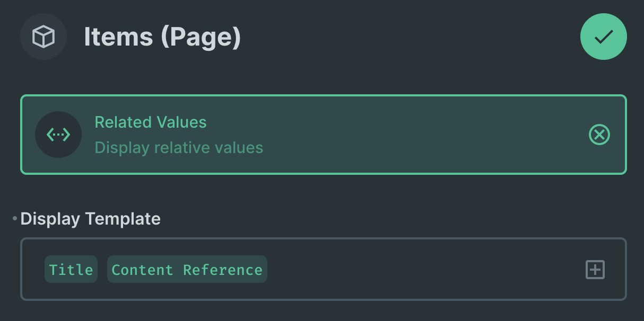Click inside the Display Template field
Viewport: 644px width, 321px height.
pos(371,269)
